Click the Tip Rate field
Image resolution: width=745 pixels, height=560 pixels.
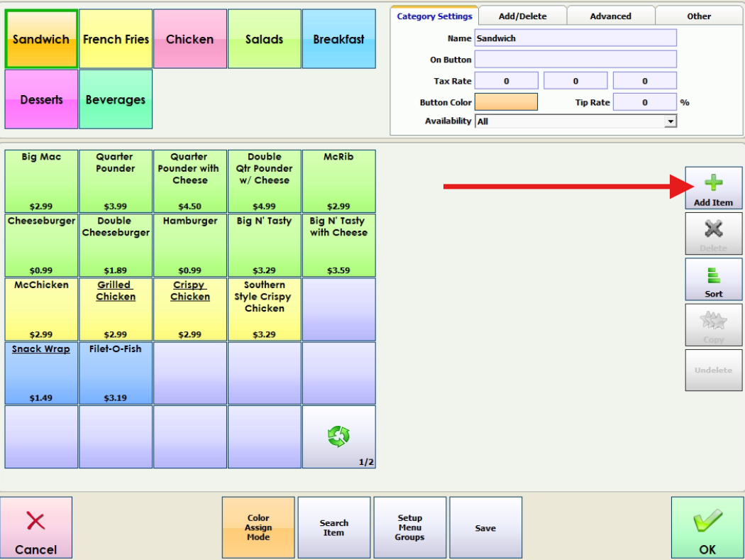(645, 102)
